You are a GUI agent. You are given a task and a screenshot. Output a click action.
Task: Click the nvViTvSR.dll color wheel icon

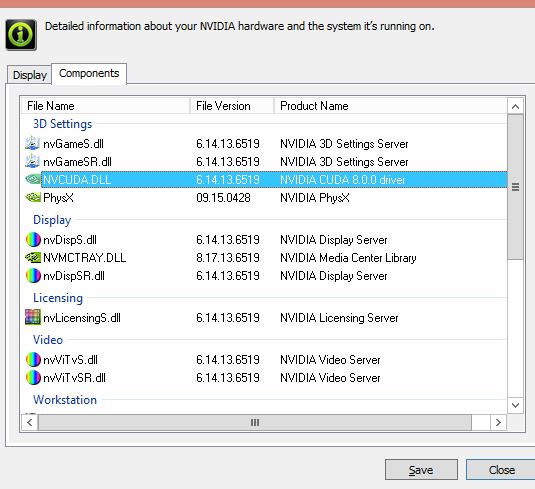(33, 378)
